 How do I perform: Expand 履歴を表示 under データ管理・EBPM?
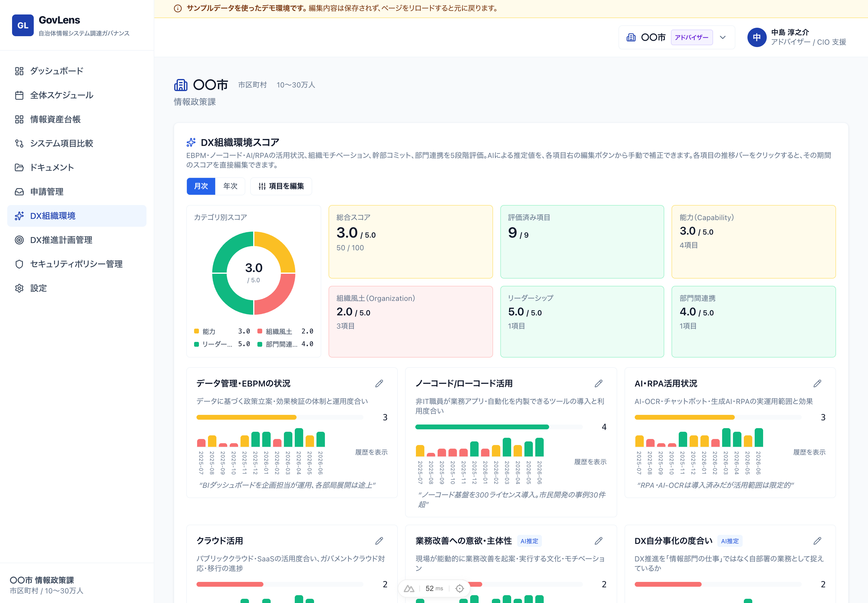pyautogui.click(x=371, y=452)
